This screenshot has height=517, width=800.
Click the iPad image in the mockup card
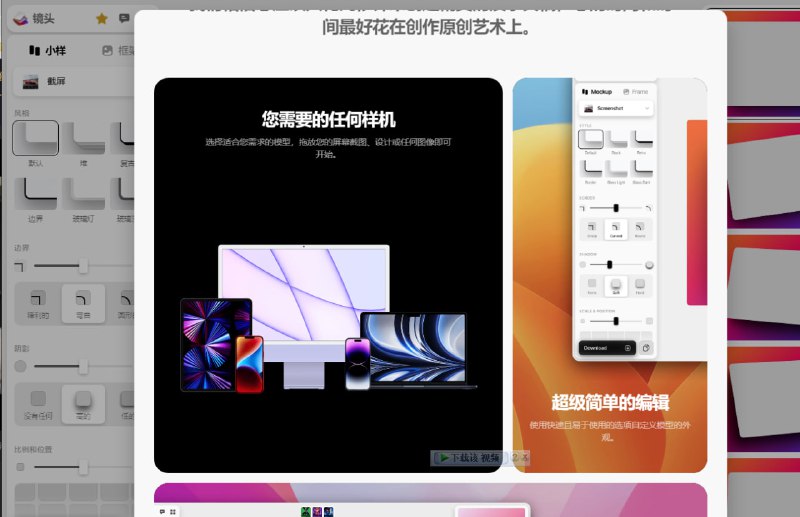216,344
